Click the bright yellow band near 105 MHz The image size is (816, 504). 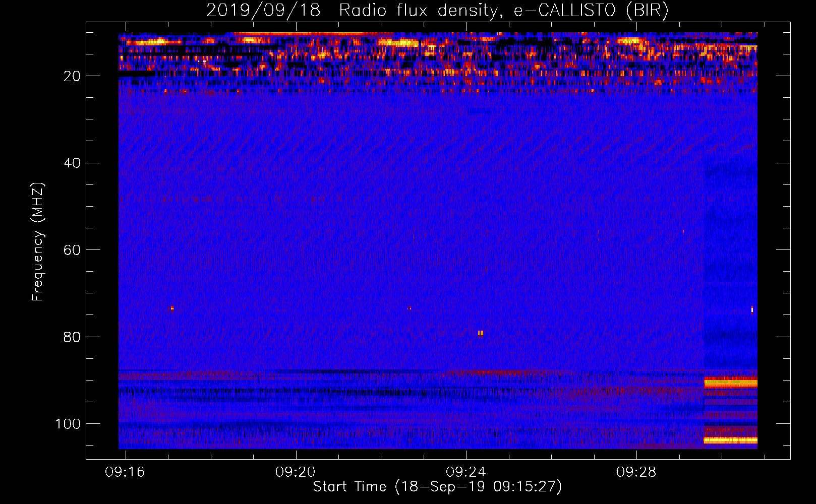(x=730, y=440)
